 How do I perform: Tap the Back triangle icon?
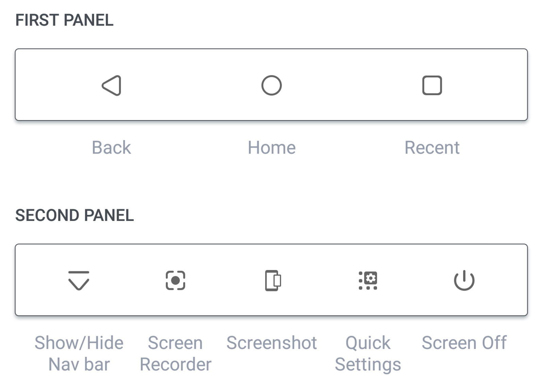[x=112, y=85]
